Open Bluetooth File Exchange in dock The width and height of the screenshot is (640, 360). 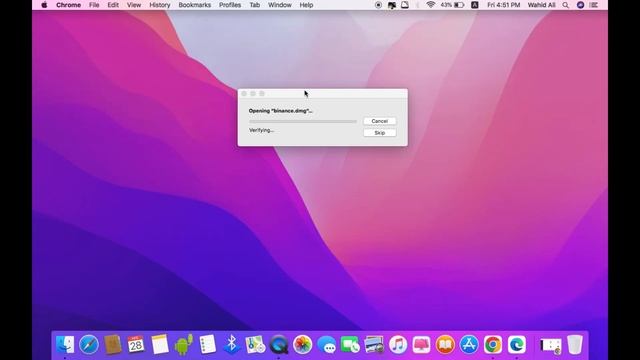[231, 344]
